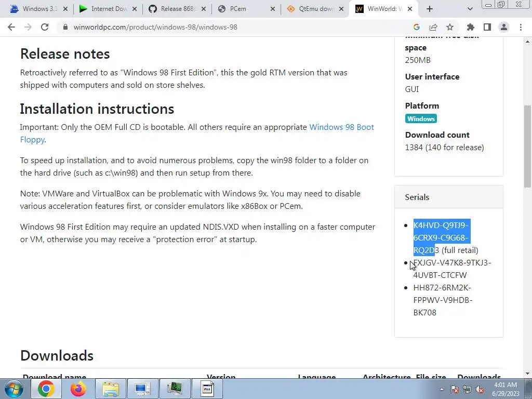This screenshot has width=532, height=399.
Task: Open the computer monitor taskbar app
Action: 142,389
